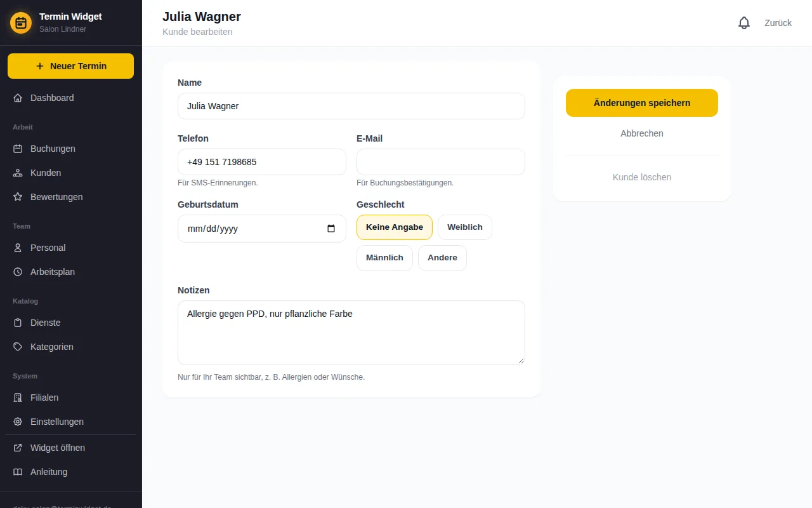Click the Termin Widget calendar logo icon
The width and height of the screenshot is (812, 508).
click(21, 23)
